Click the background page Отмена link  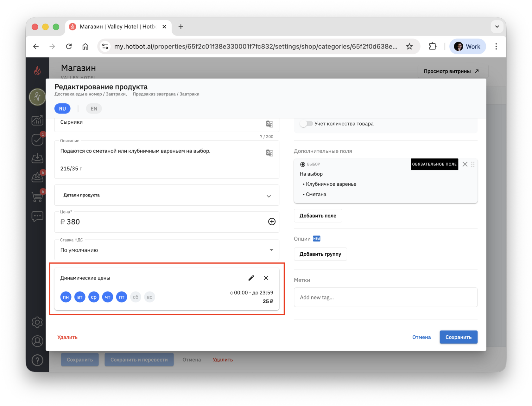192,360
